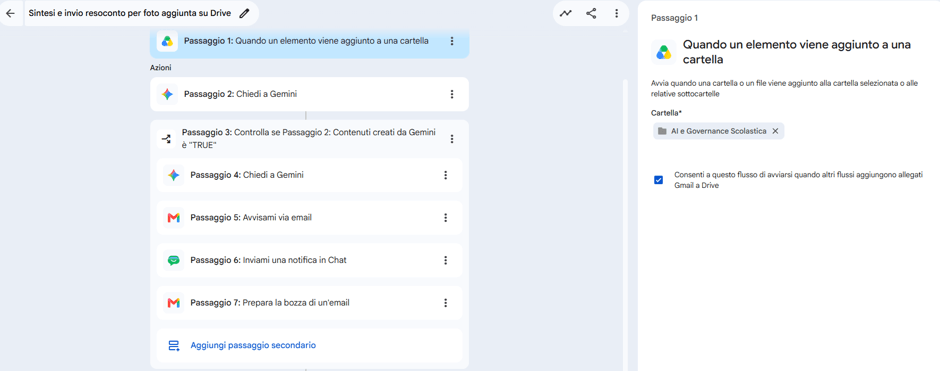
Task: Go back with the left arrow icon
Action: point(10,13)
